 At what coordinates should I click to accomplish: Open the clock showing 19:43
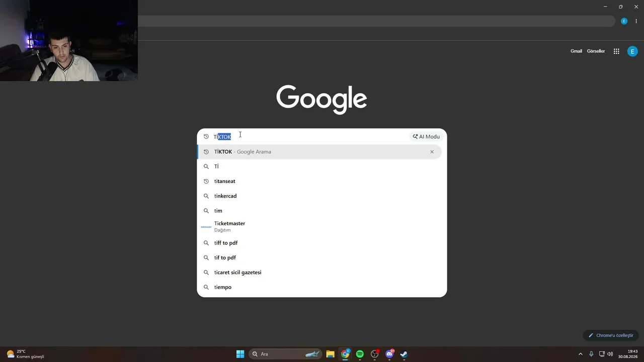tap(628, 354)
